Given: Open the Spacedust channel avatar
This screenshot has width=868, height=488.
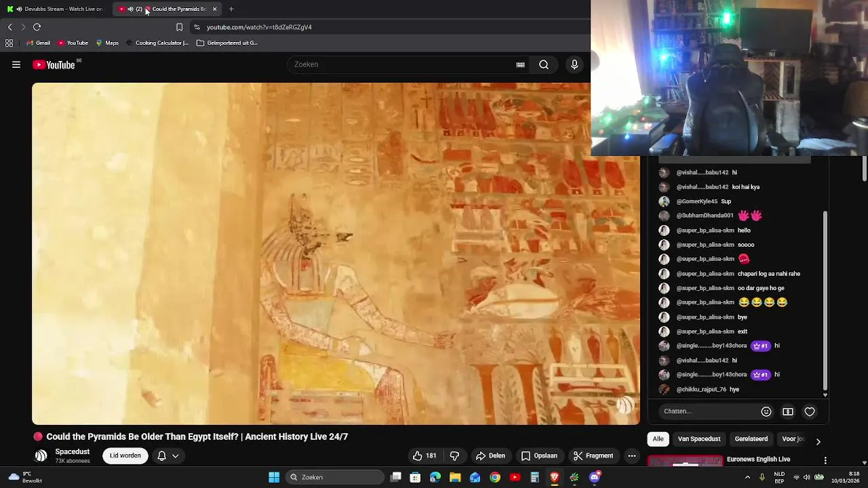Looking at the screenshot, I should [41, 455].
